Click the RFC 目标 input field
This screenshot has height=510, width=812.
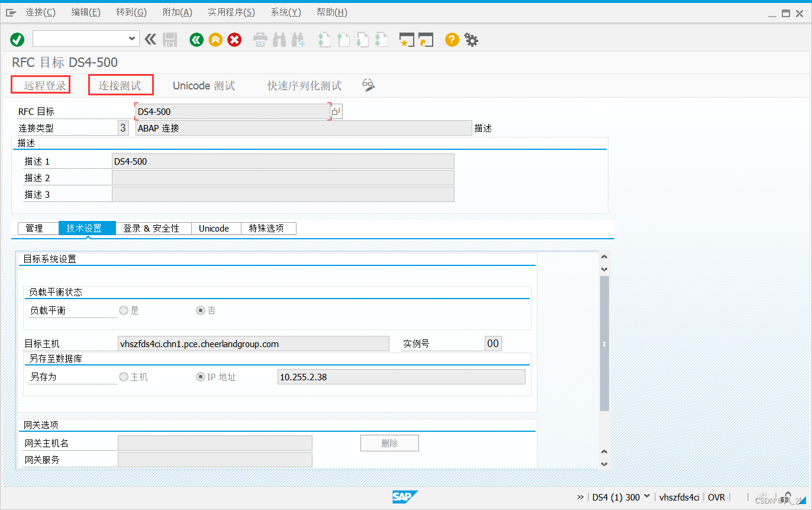pos(233,111)
